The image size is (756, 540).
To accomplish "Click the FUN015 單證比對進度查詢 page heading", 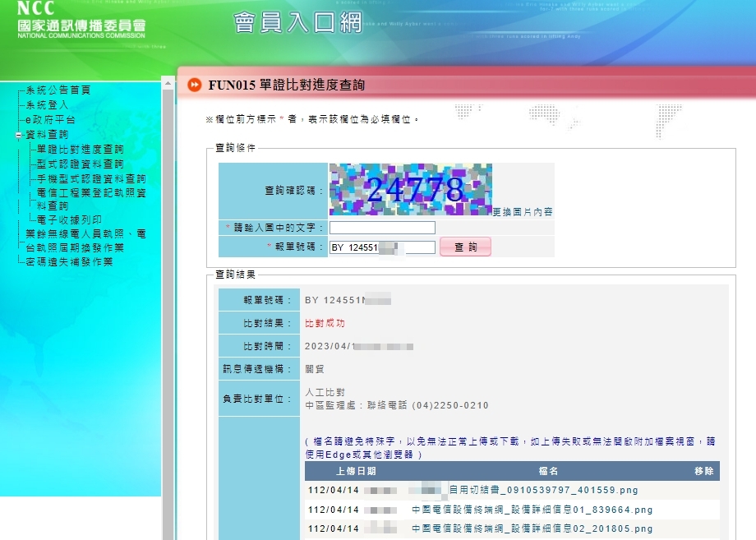I will (287, 85).
